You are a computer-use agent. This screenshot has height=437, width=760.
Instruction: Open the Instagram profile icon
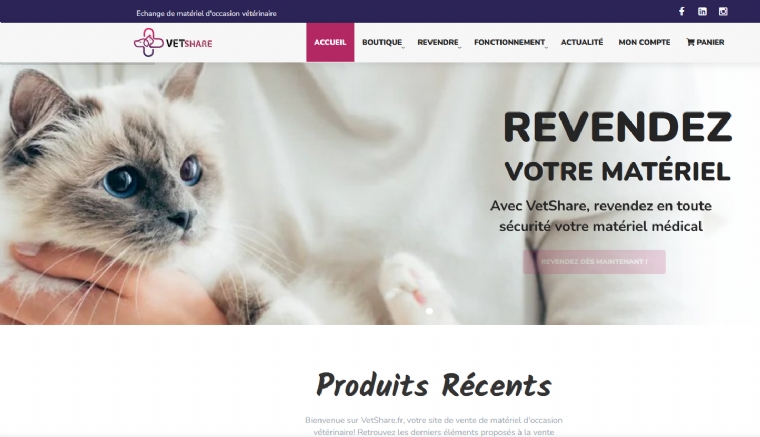click(x=723, y=11)
